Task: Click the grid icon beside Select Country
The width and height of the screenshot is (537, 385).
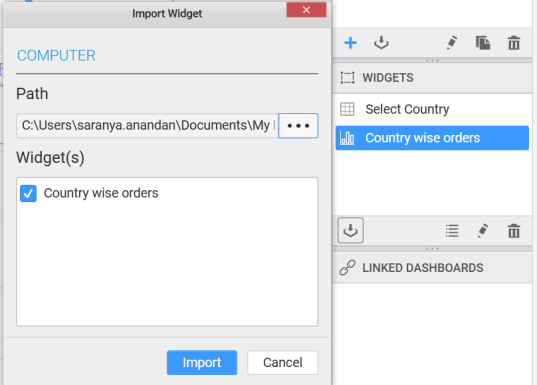Action: point(347,109)
